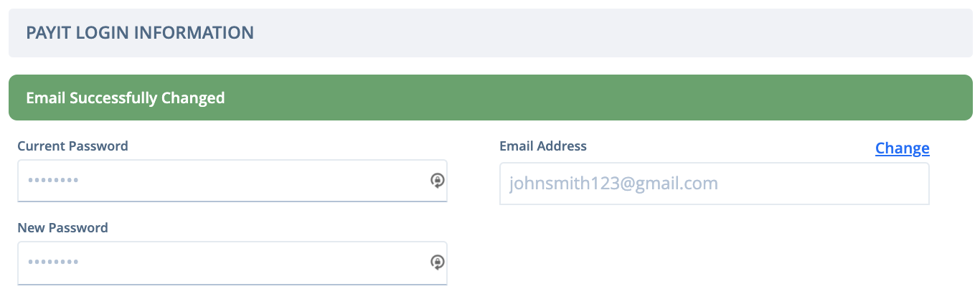Focus the New Password input field
Viewport: 980px width, 294px height.
pos(232,262)
